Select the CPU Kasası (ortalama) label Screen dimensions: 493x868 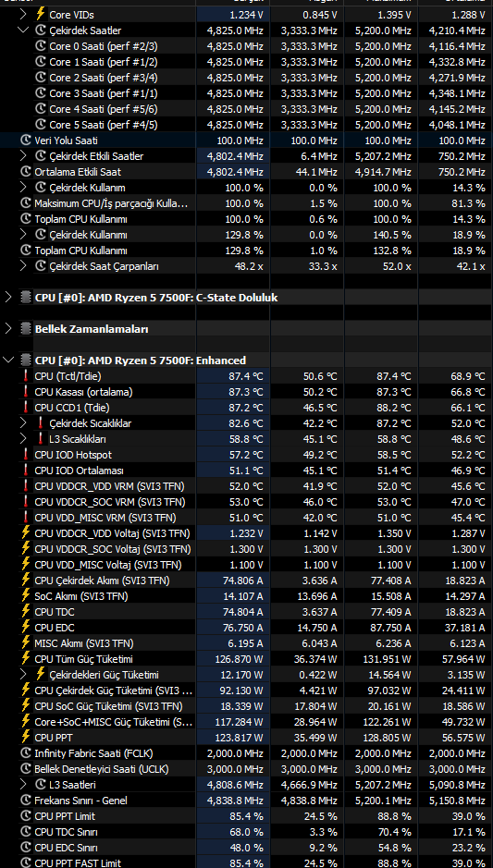[x=83, y=392]
